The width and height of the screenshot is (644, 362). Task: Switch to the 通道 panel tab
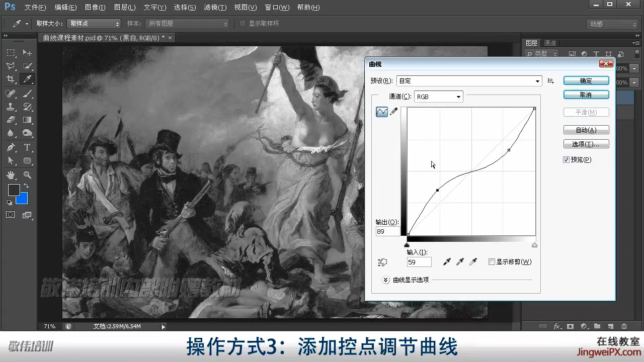[x=550, y=43]
